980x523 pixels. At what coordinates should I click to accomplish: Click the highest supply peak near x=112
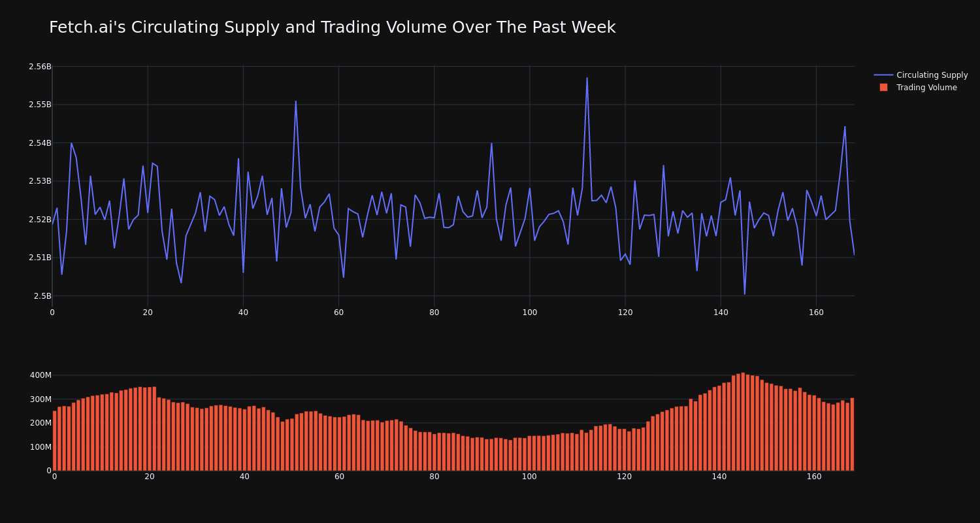tap(587, 78)
